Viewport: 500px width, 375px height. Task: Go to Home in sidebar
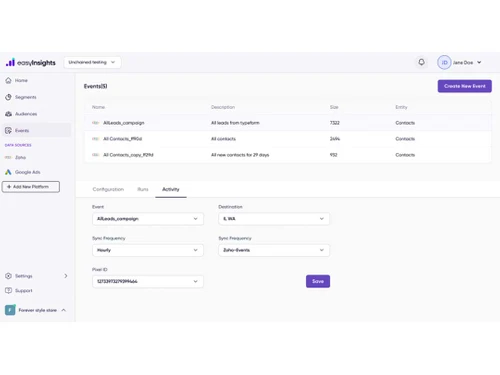click(21, 80)
